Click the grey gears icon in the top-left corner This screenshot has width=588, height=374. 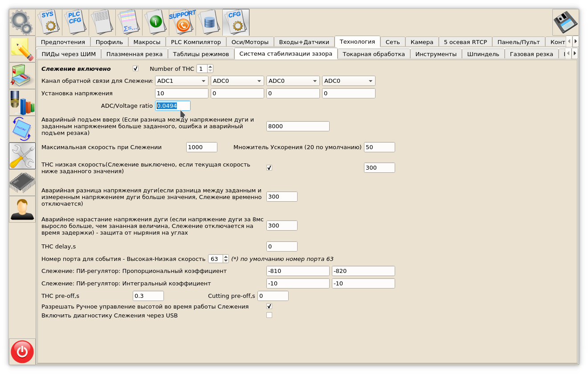[x=22, y=22]
